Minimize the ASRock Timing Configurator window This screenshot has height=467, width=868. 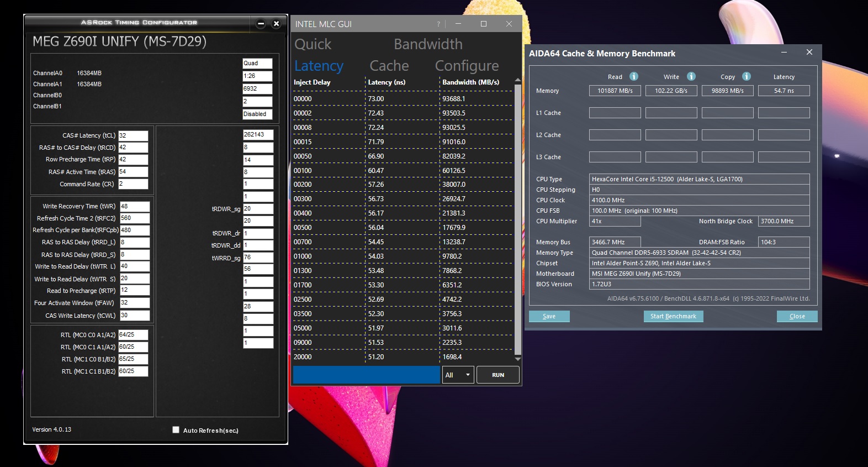tap(261, 23)
